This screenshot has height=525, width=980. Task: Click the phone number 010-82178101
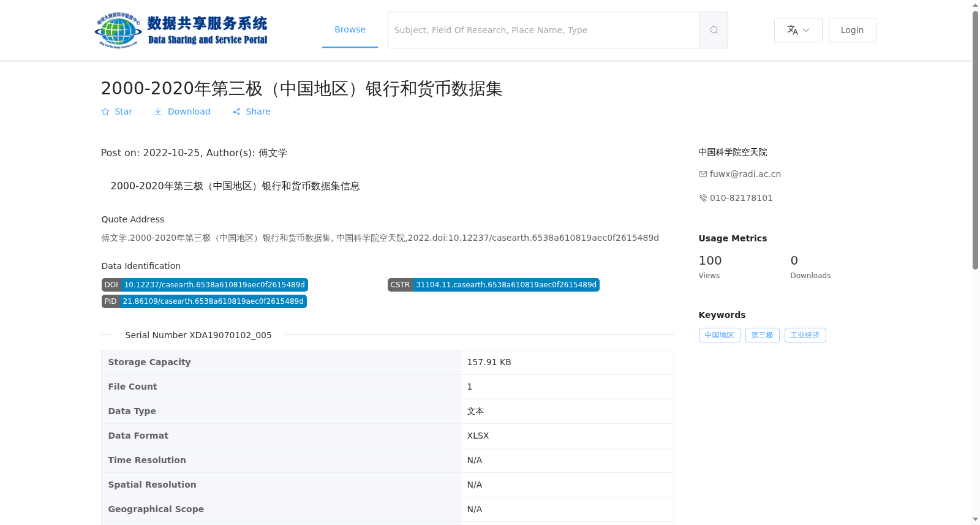click(741, 198)
